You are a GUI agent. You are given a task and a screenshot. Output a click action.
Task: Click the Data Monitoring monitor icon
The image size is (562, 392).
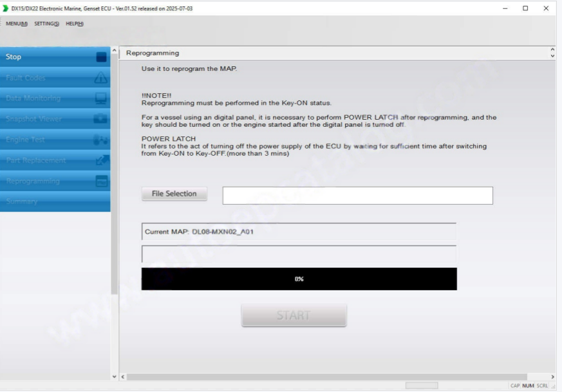pos(101,98)
